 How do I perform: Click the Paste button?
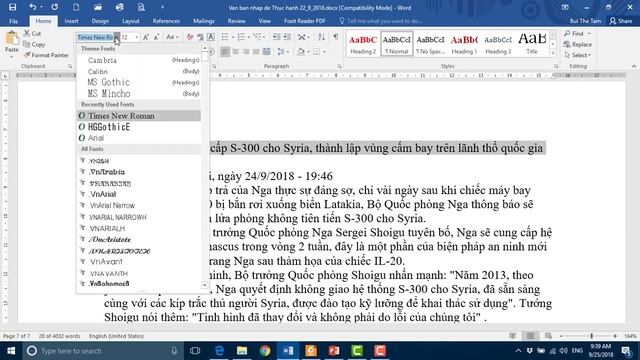point(12,42)
